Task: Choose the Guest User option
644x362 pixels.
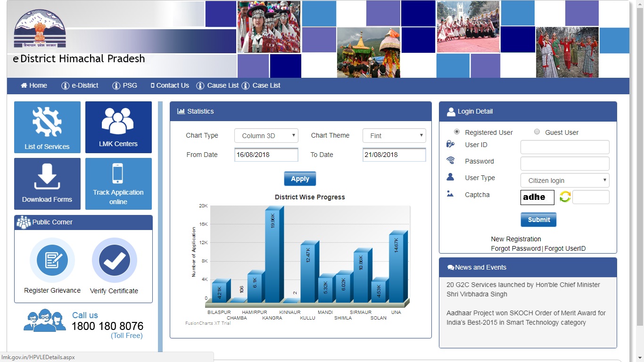Action: coord(537,132)
